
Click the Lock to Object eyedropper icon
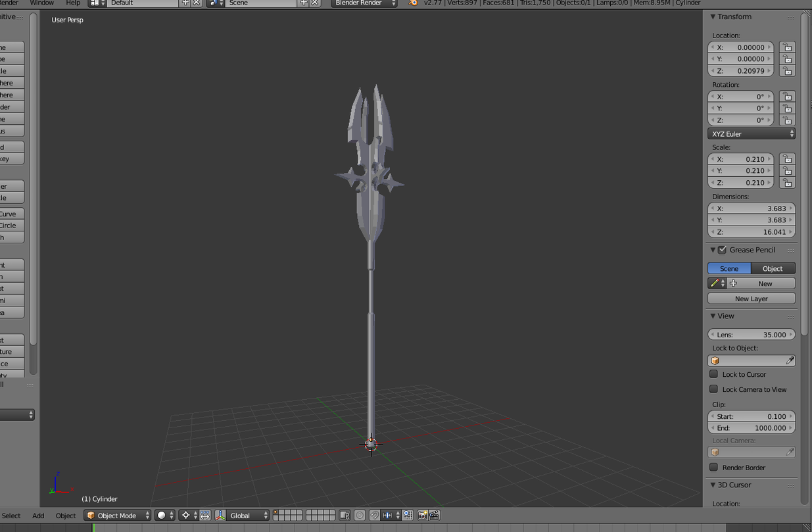click(x=790, y=360)
